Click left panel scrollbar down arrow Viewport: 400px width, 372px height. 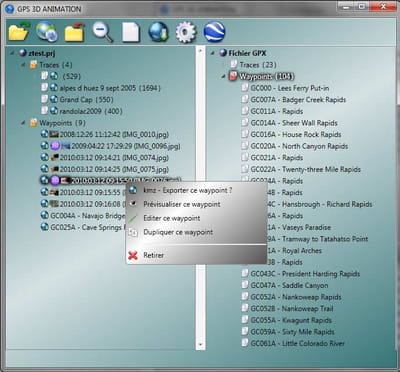[200, 344]
